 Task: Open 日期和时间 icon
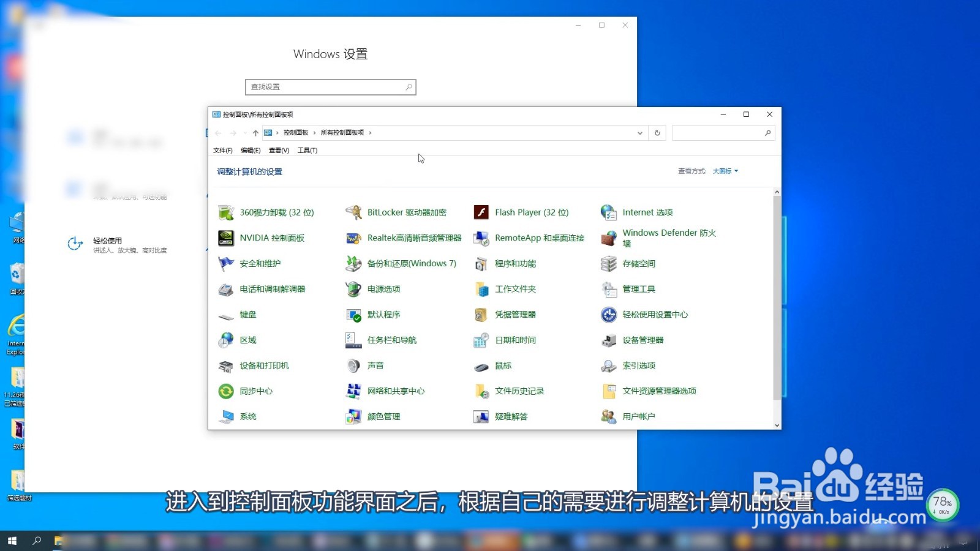coord(481,340)
